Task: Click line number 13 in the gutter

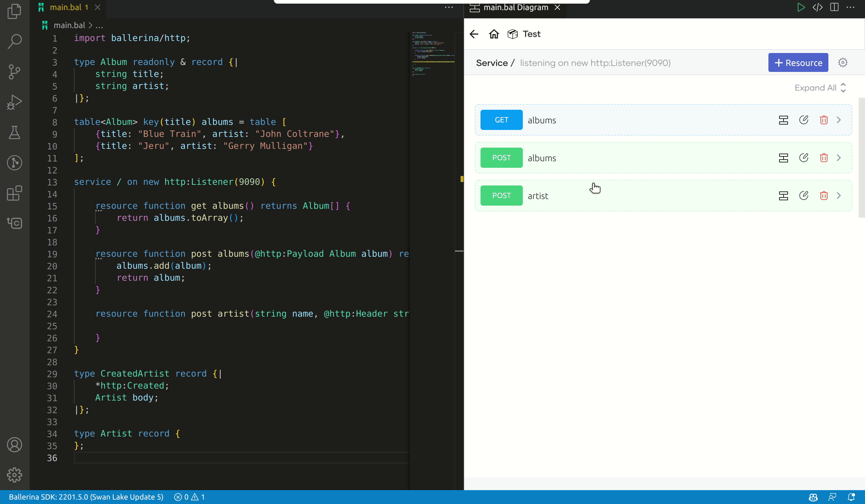Action: tap(52, 182)
